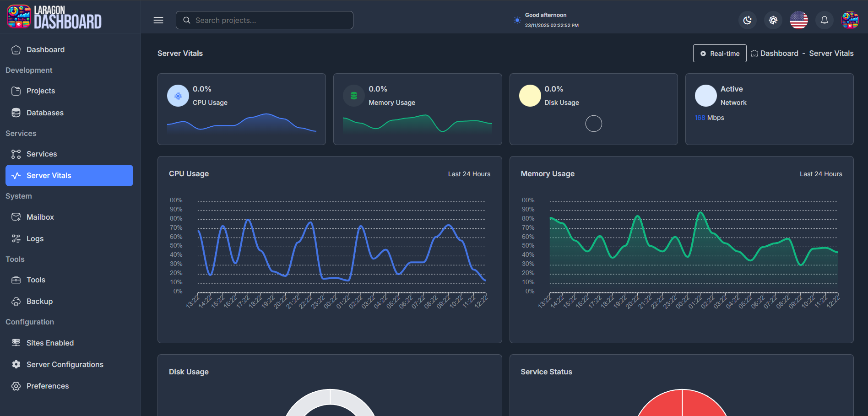Select the Databases icon

click(x=16, y=113)
